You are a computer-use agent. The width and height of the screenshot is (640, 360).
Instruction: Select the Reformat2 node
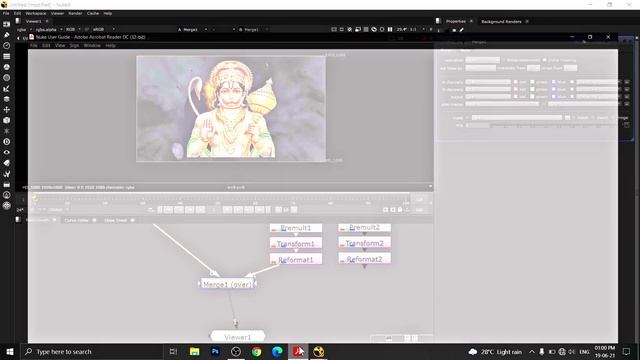[x=364, y=259]
